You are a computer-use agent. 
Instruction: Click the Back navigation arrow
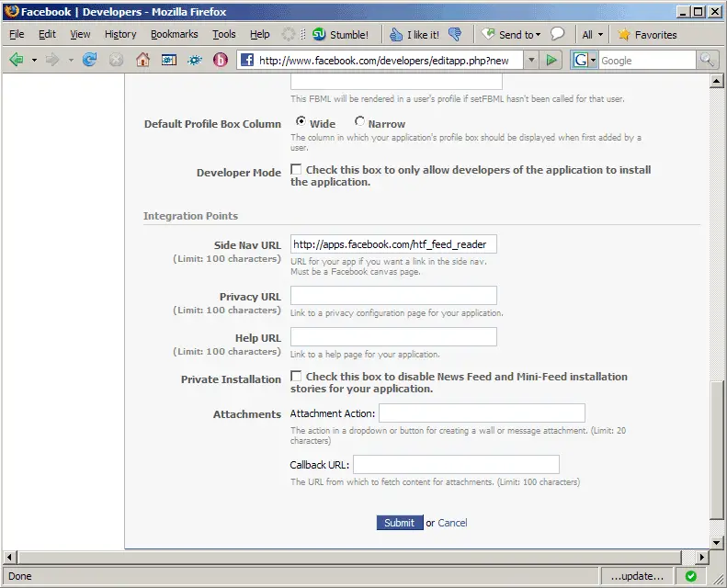(17, 60)
